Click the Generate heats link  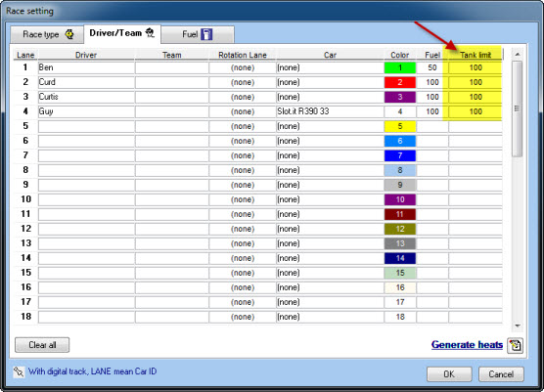[x=467, y=345]
